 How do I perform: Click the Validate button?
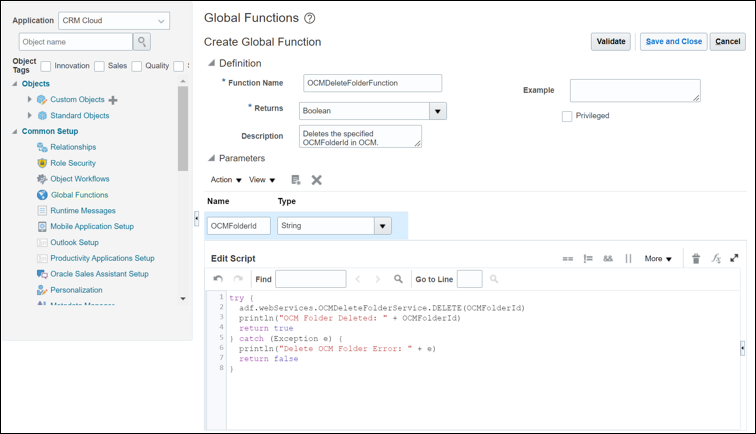click(611, 41)
